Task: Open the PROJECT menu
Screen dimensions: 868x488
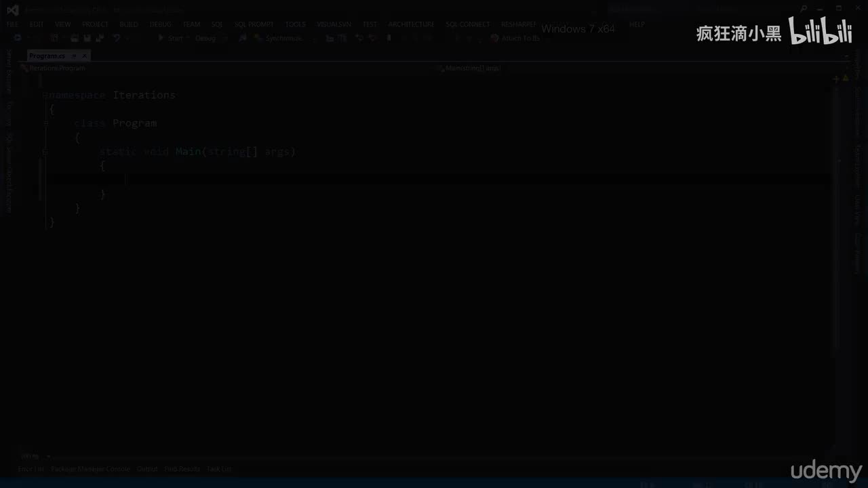Action: (95, 24)
